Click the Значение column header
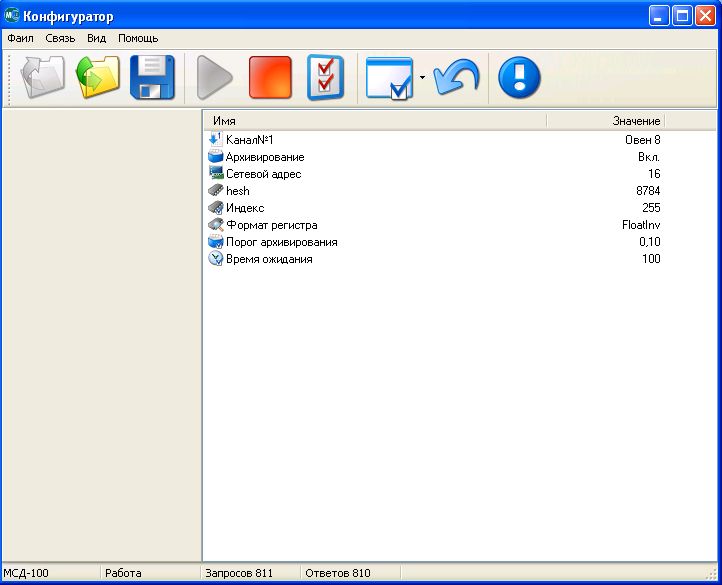This screenshot has width=722, height=585. [x=605, y=121]
